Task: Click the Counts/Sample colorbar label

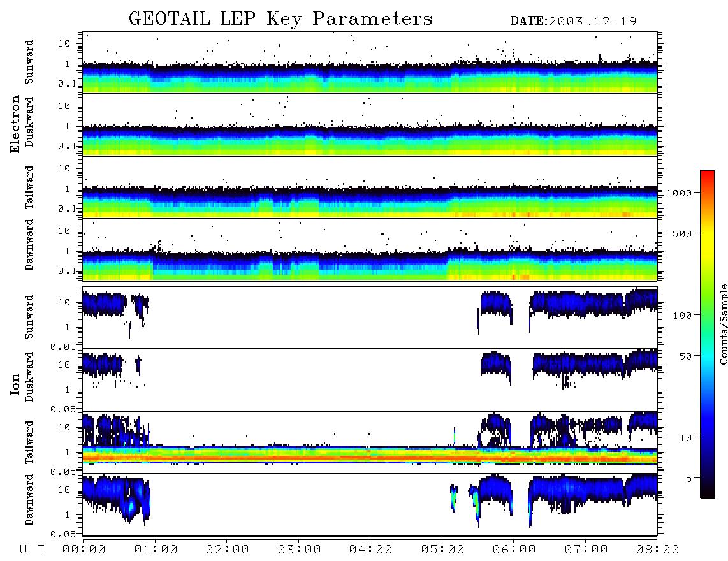Action: tap(723, 324)
